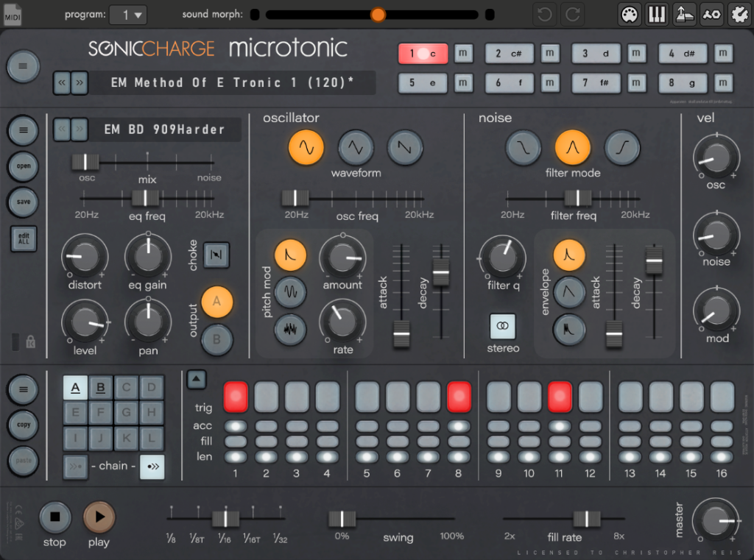This screenshot has width=754, height=560.
Task: Select decaying pitch mod mode
Action: (290, 255)
